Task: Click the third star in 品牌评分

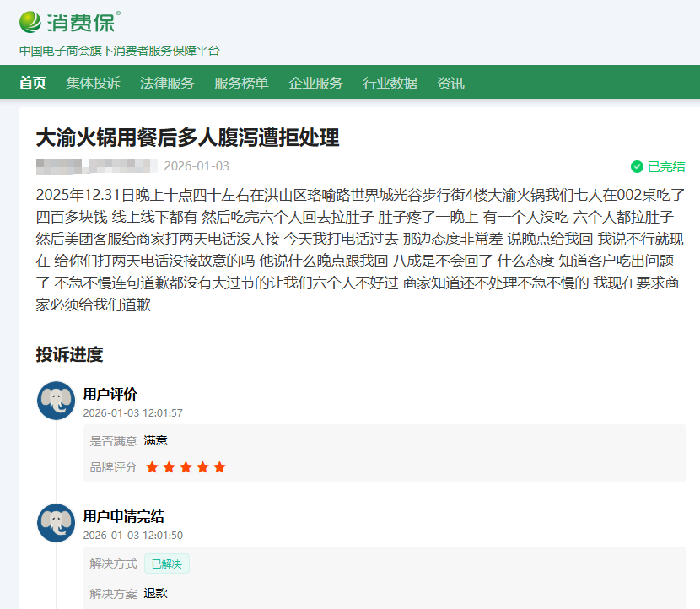Action: tap(186, 467)
